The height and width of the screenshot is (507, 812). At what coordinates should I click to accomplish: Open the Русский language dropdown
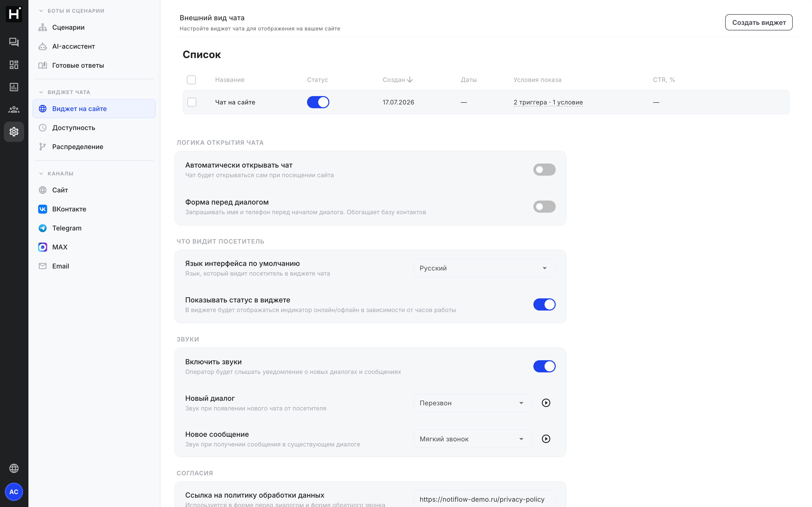click(x=484, y=268)
